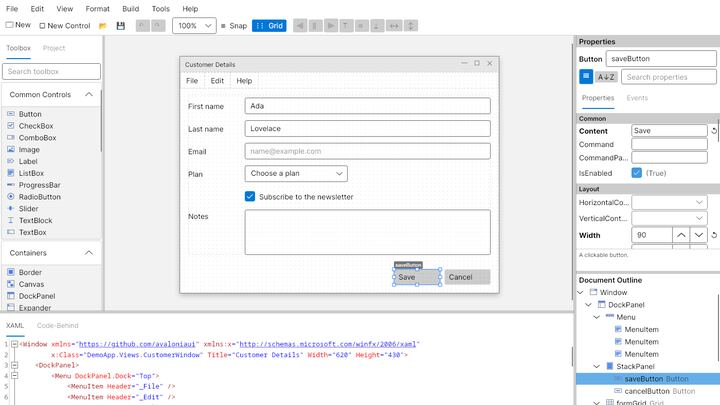Uncheck Subscribe to the newsletter checkbox
720x405 pixels.
click(x=250, y=197)
